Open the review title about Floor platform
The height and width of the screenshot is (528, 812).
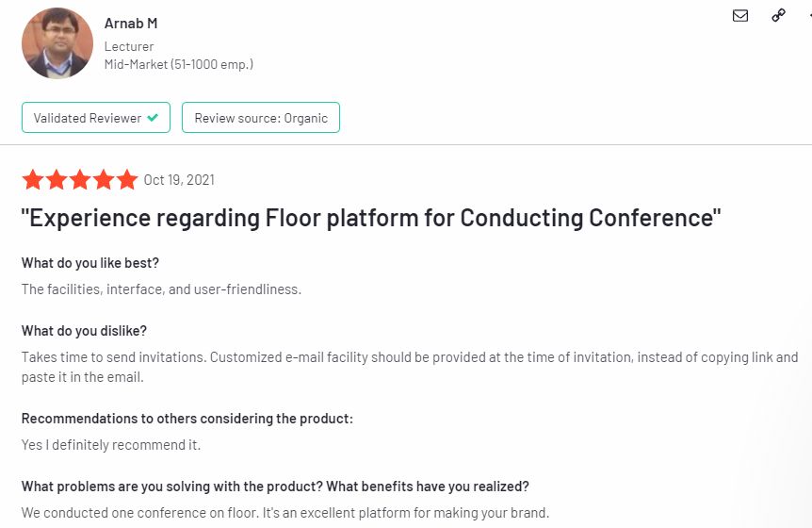pyautogui.click(x=371, y=219)
